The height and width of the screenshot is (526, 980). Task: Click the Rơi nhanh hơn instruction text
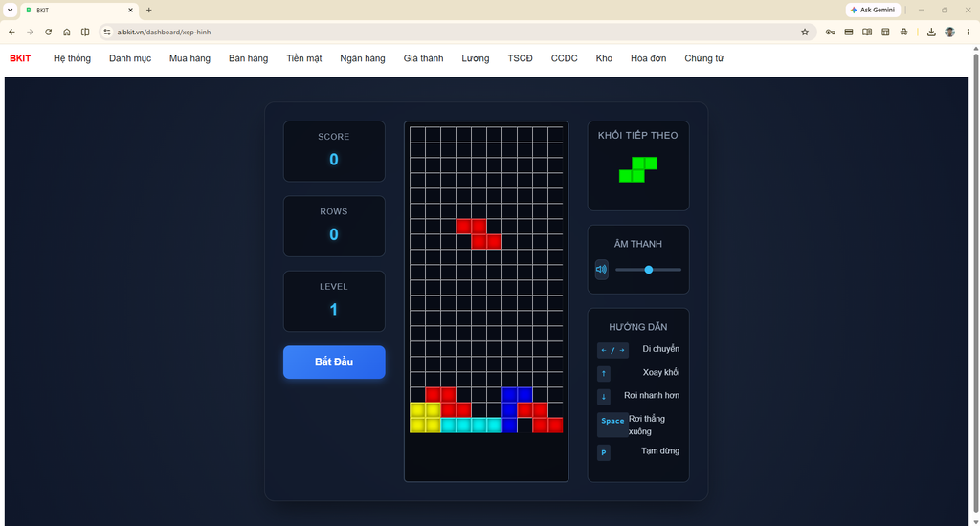coord(651,395)
